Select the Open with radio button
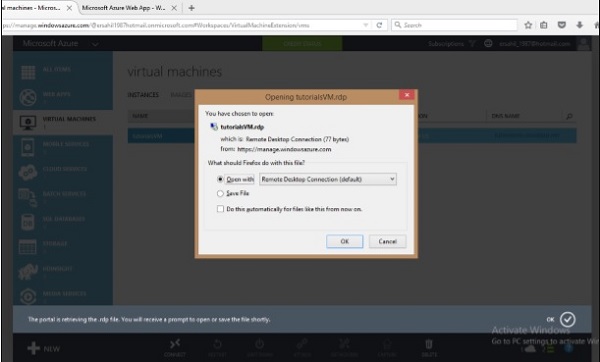The width and height of the screenshot is (600, 362). 220,179
